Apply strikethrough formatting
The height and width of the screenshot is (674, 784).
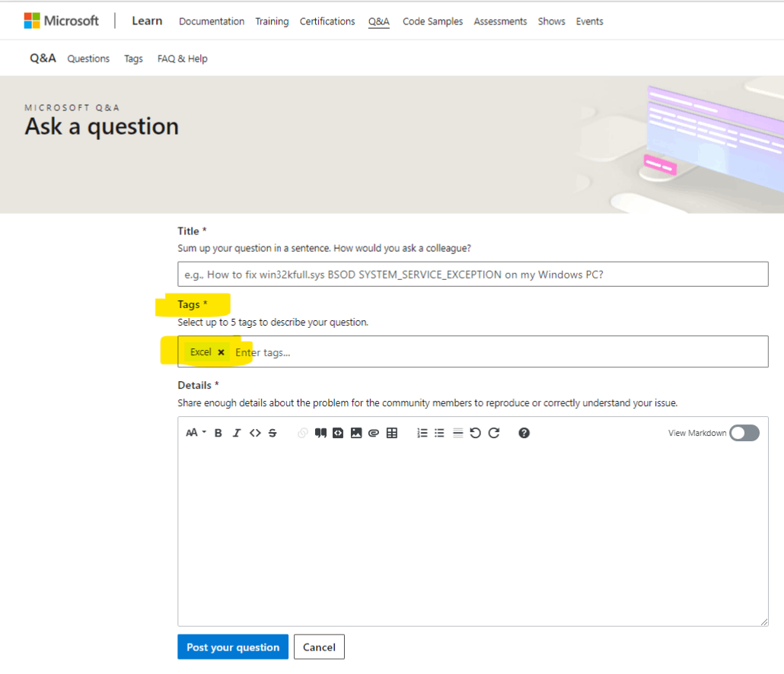click(x=272, y=433)
